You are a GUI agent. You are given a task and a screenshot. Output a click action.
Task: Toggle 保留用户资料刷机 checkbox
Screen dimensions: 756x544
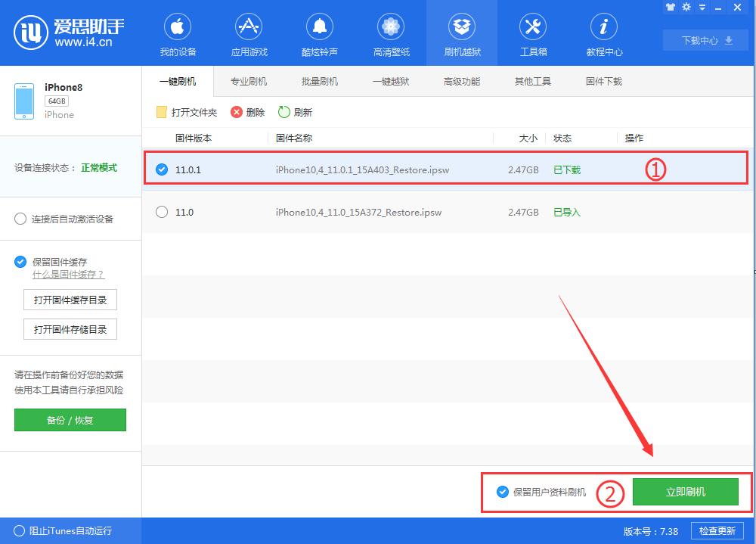pyautogui.click(x=503, y=492)
